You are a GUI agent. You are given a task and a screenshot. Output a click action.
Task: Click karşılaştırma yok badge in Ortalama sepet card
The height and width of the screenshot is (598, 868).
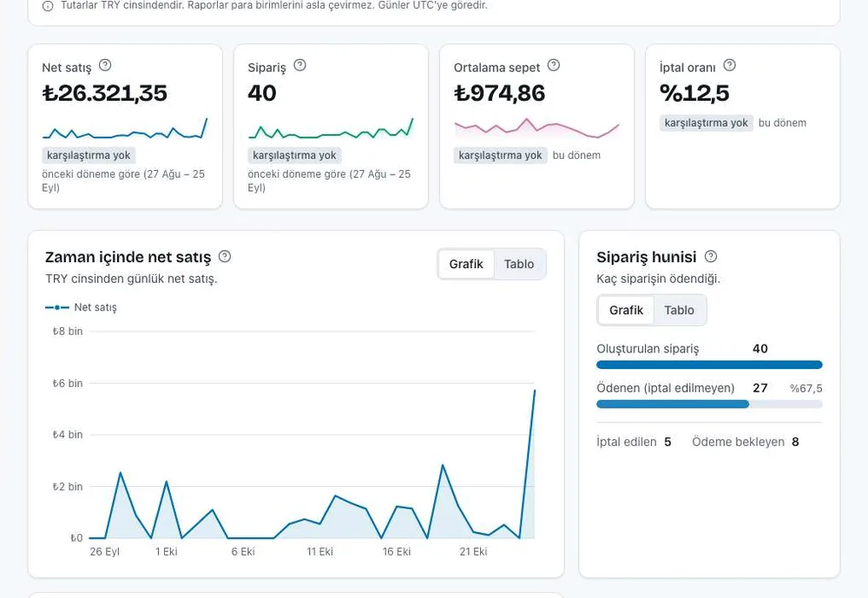[x=501, y=155]
